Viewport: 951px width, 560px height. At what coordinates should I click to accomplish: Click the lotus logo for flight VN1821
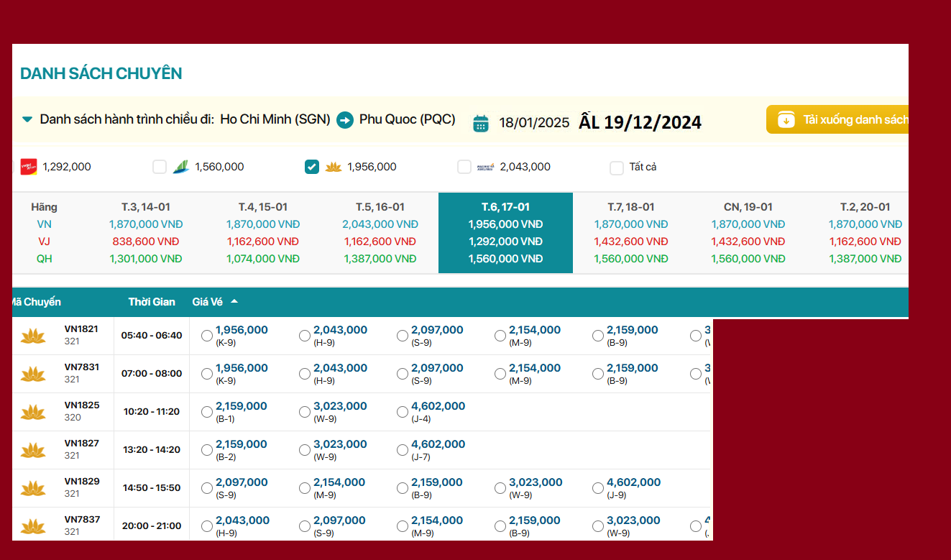pos(33,336)
